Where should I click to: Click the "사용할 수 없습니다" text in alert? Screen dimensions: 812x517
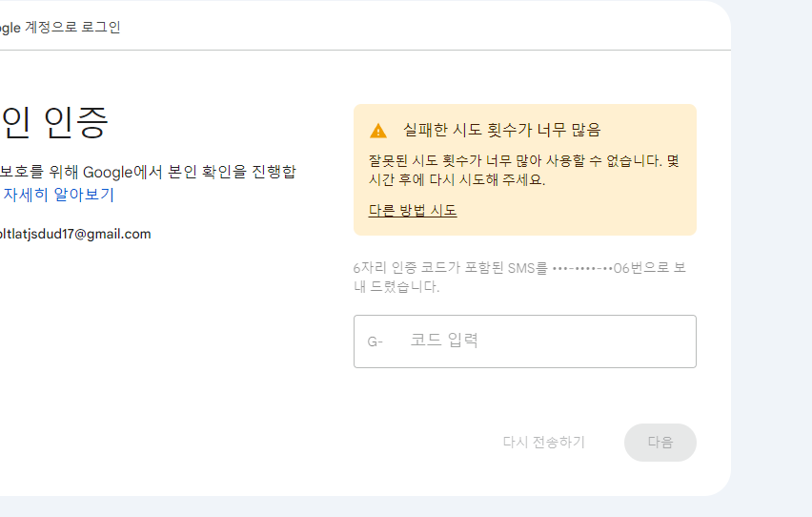pos(610,161)
